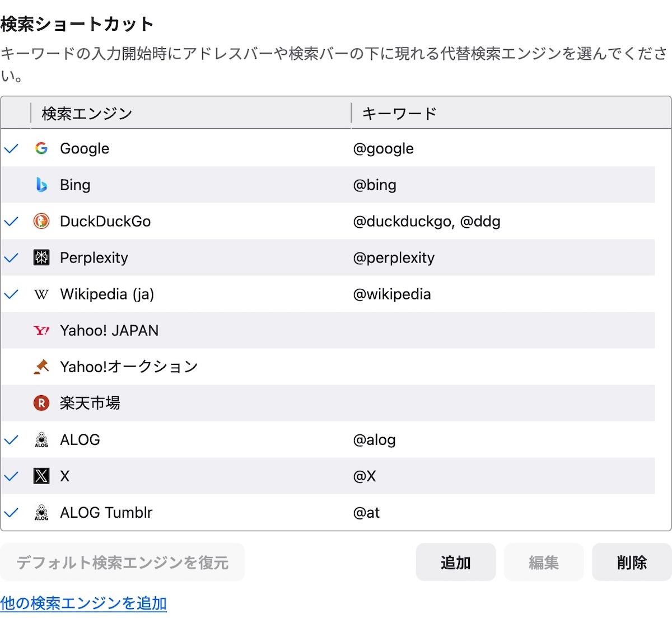672x628 pixels.
Task: Click the X logo icon
Action: pyautogui.click(x=41, y=476)
